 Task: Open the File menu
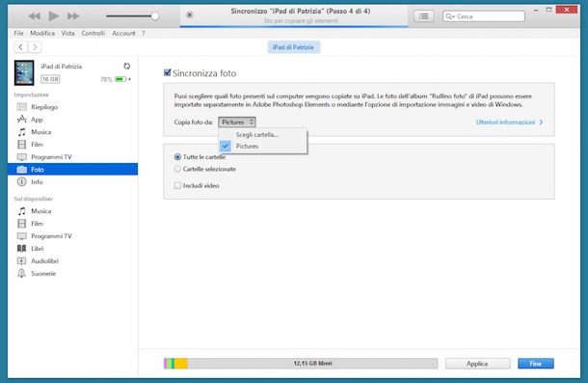18,34
